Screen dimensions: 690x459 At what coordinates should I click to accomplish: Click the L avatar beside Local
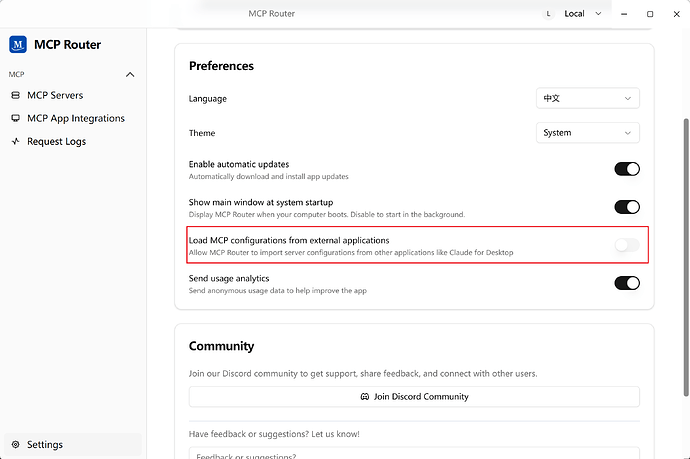[548, 14]
